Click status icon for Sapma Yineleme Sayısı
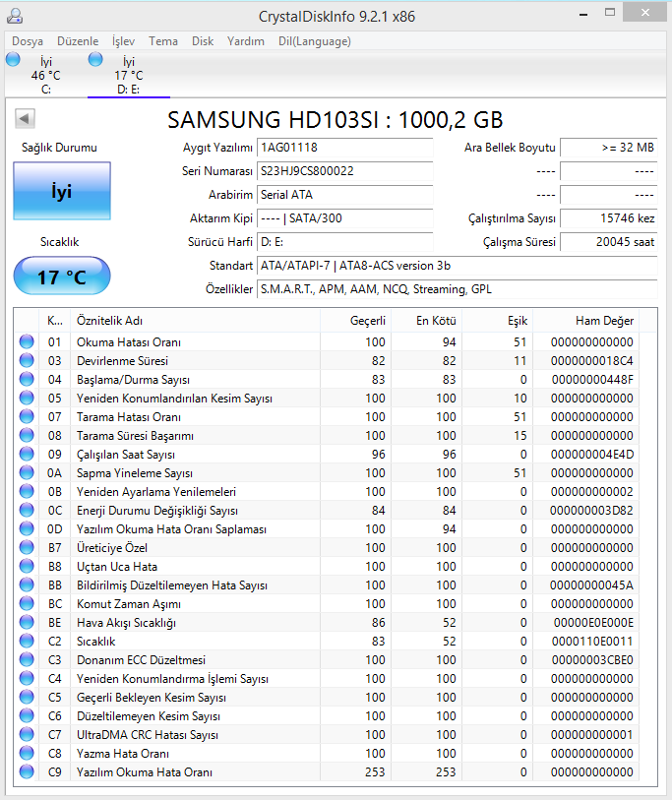The image size is (672, 800). 27,473
